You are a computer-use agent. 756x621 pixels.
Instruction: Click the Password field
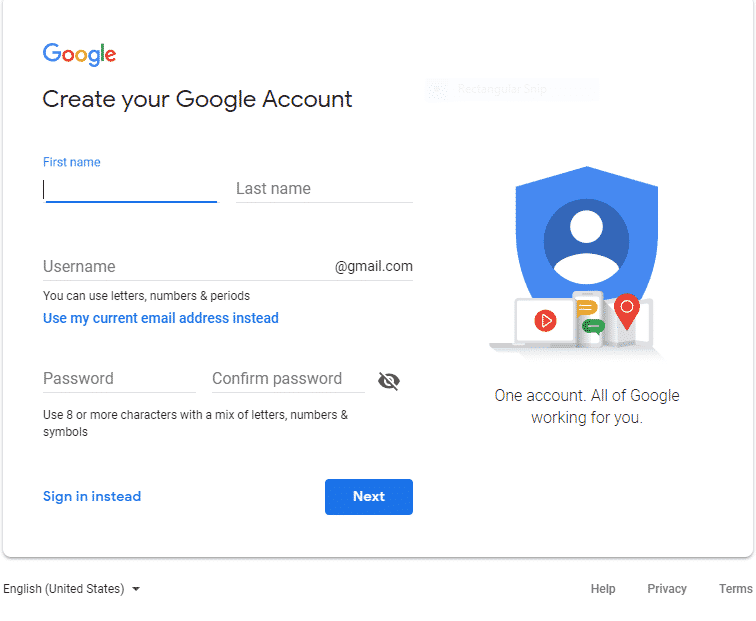point(118,379)
